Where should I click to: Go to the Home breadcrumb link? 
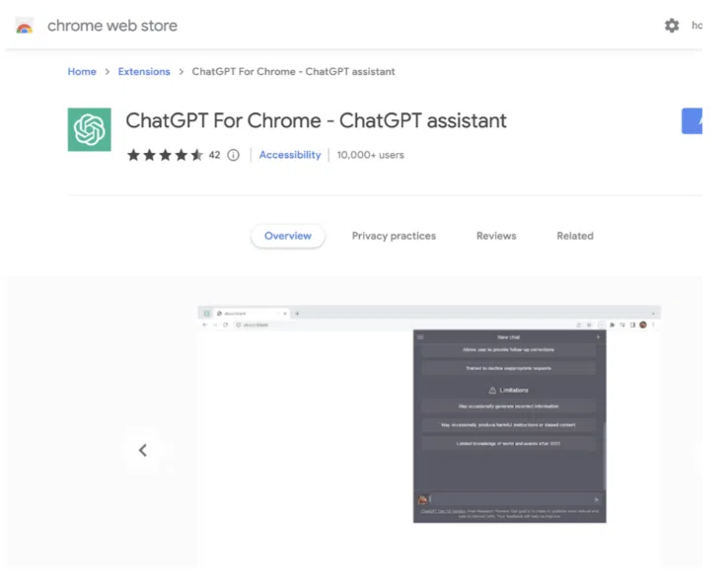click(x=82, y=71)
